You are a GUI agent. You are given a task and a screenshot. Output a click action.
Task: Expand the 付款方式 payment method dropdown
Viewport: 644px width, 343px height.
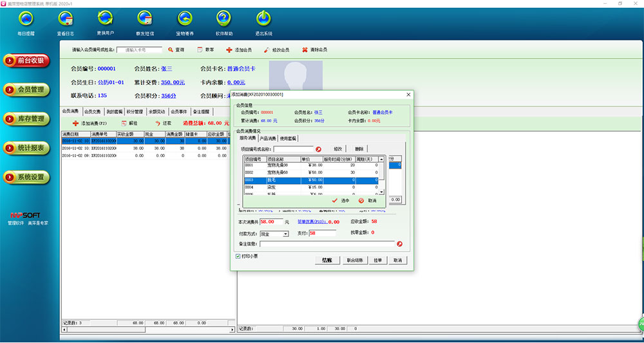point(285,233)
